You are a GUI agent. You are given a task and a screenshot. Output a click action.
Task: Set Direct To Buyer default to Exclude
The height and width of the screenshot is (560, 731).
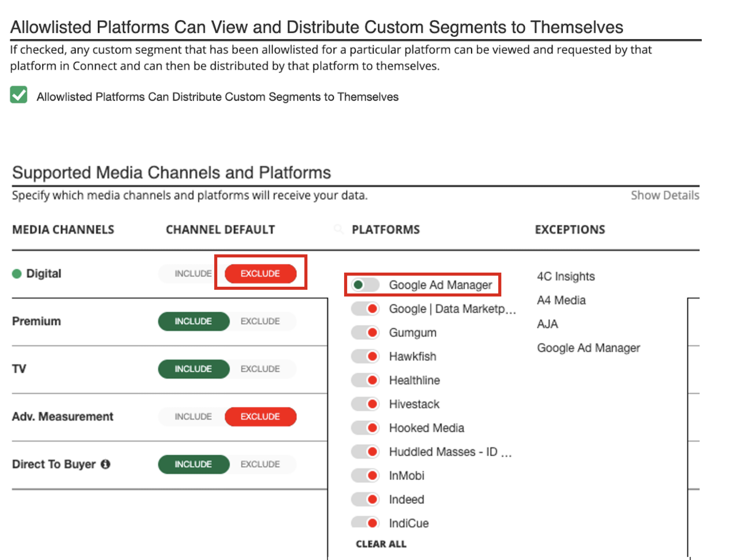click(260, 464)
